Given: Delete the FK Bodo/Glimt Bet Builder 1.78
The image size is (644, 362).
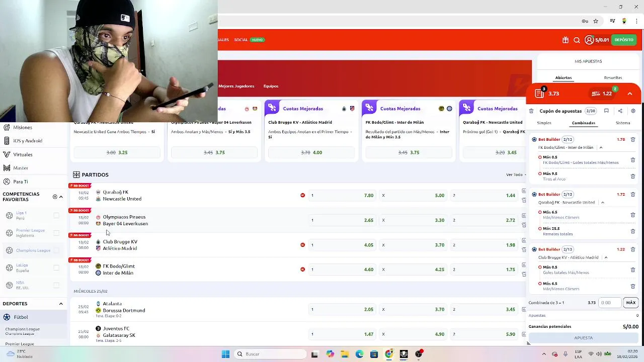Looking at the screenshot, I should tap(633, 140).
